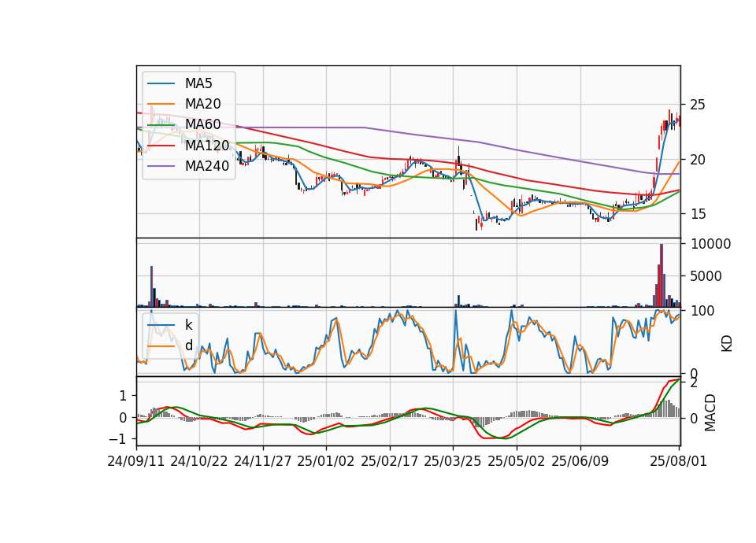Viewport: 756px width, 543px height.
Task: Click the 25/01/02 date axis label
Action: click(x=326, y=461)
